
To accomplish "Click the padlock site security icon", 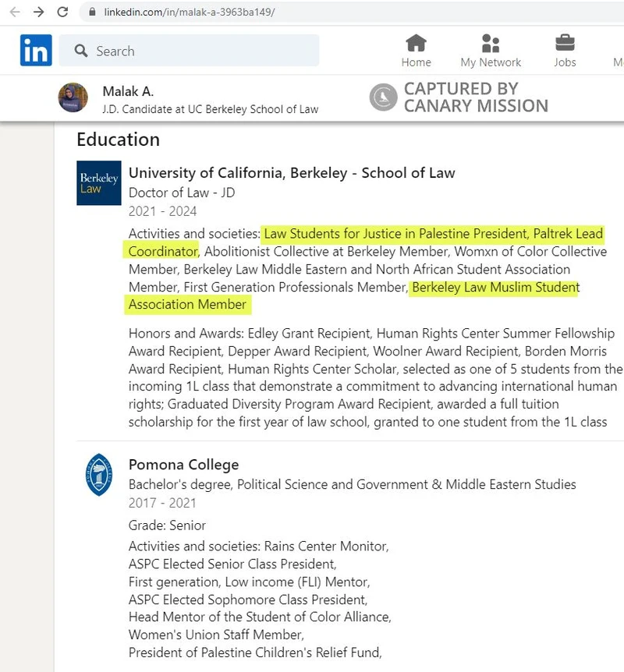I will [x=92, y=12].
